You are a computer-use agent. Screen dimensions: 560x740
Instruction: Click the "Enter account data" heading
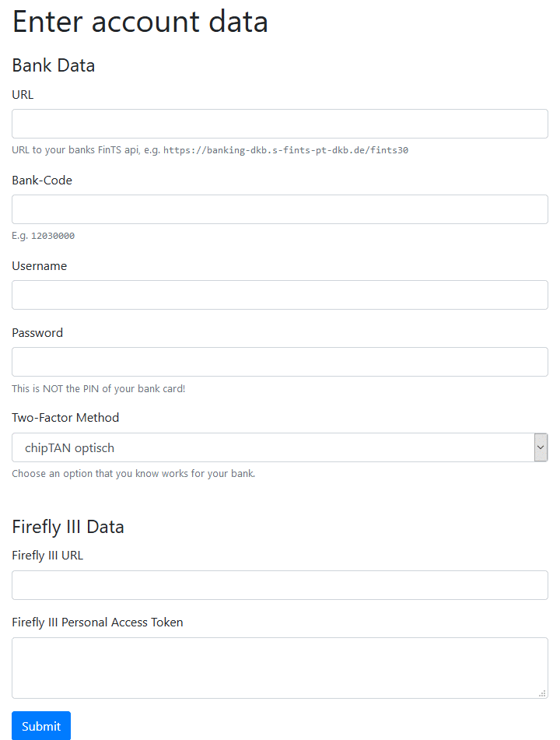[140, 22]
